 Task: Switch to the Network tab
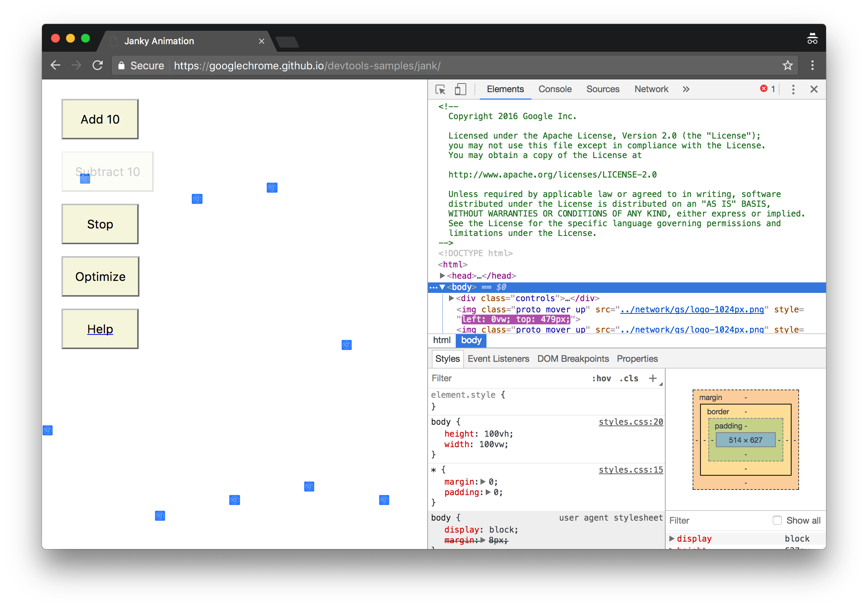point(651,89)
